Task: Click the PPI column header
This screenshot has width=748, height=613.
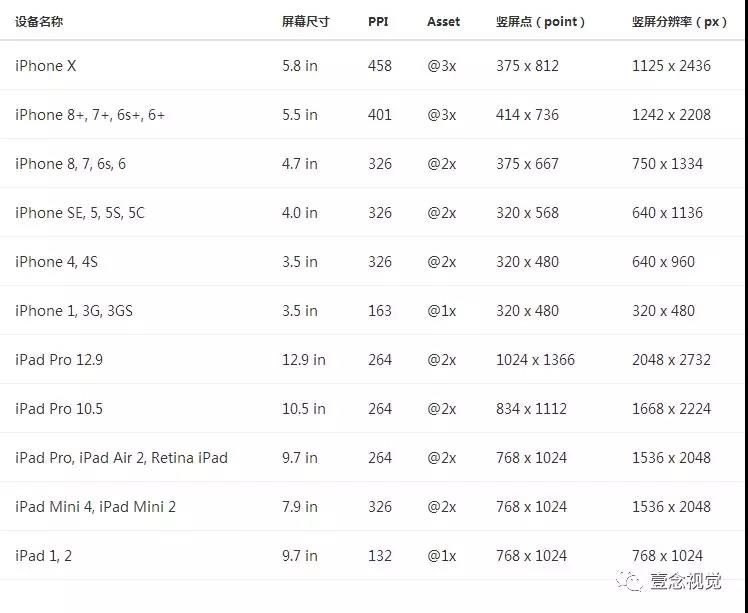Action: tap(378, 21)
